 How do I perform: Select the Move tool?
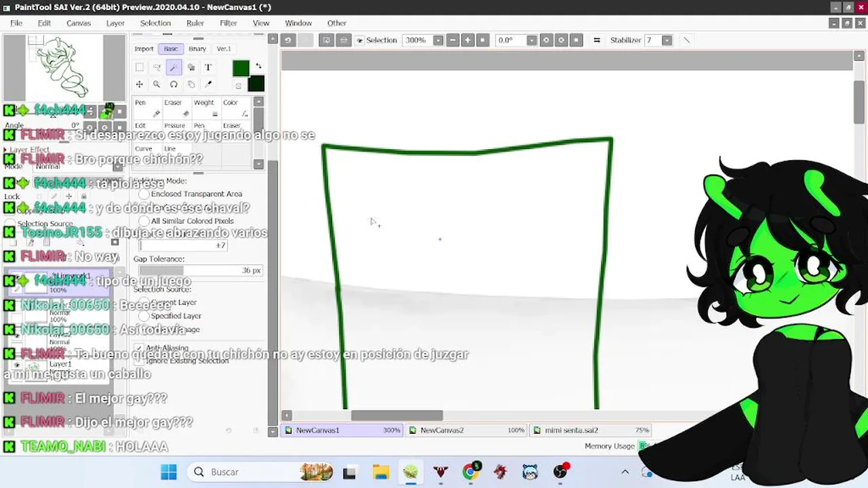coord(139,85)
